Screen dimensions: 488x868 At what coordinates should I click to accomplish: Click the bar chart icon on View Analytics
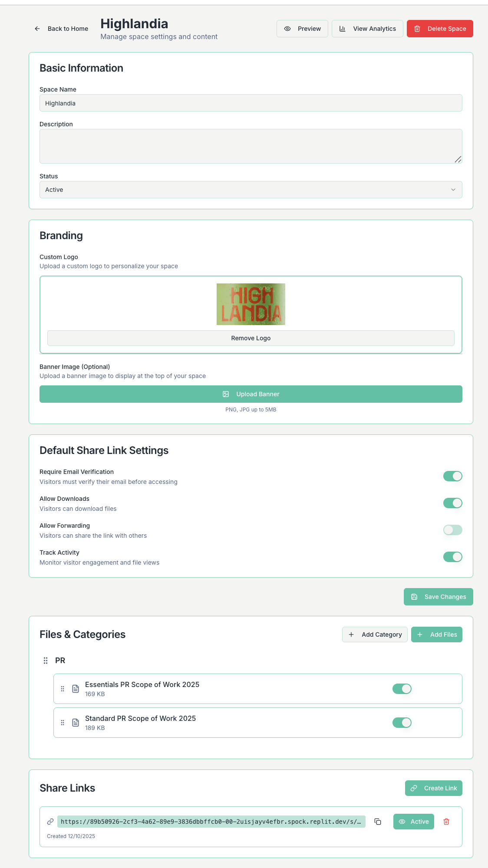pyautogui.click(x=343, y=29)
